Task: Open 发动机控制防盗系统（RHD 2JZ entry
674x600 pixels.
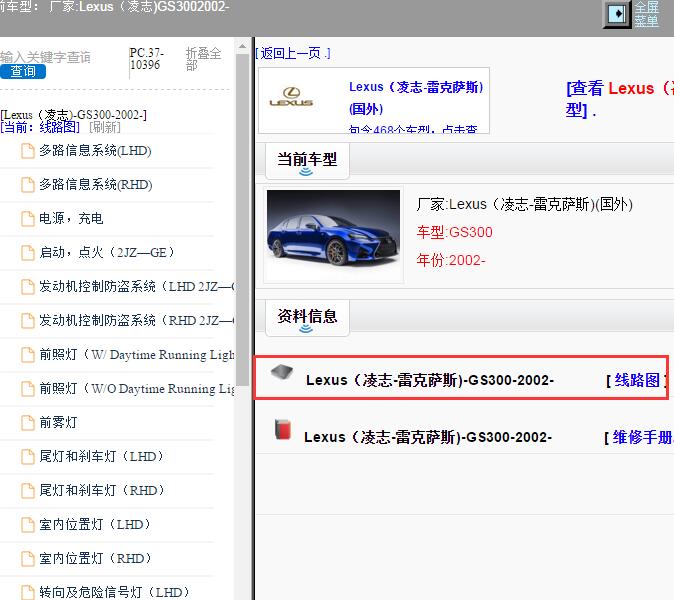Action: [x=137, y=321]
